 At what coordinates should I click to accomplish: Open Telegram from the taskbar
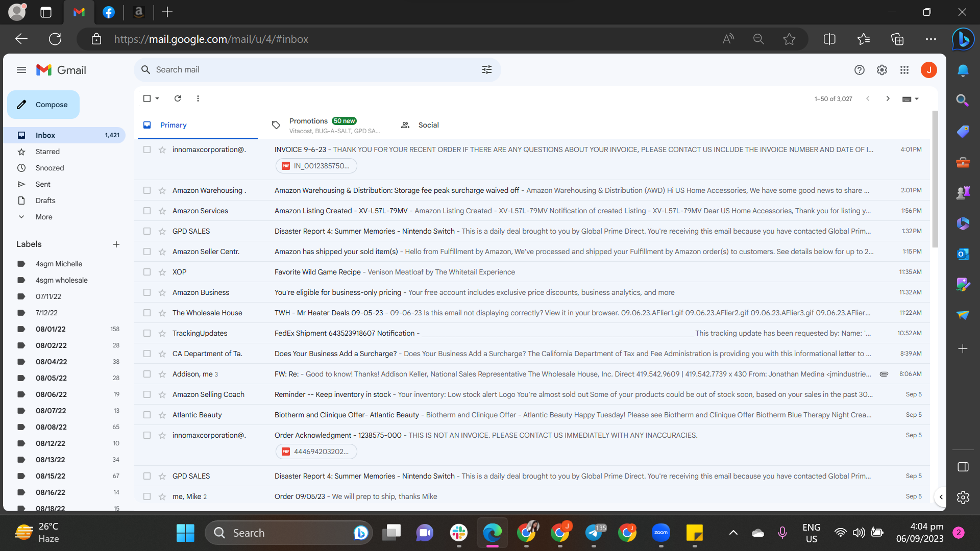click(594, 533)
